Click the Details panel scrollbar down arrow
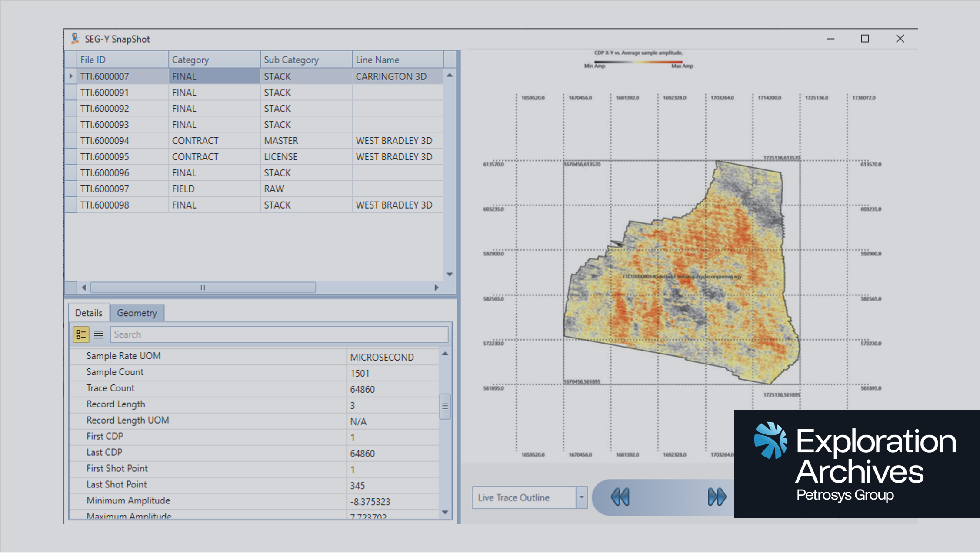Image resolution: width=980 pixels, height=553 pixels. 445,512
